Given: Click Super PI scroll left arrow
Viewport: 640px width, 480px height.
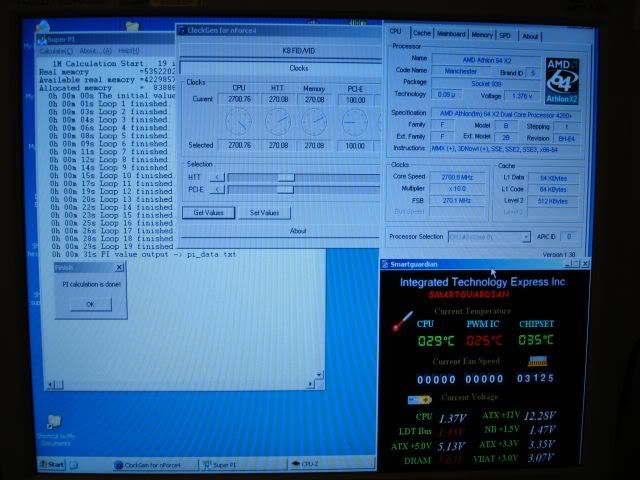Looking at the screenshot, I should (x=51, y=384).
